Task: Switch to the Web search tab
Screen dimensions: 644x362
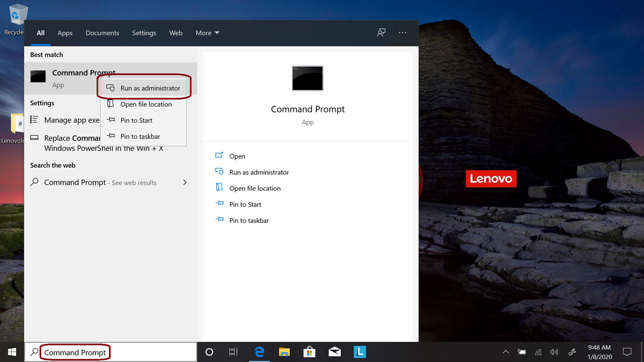Action: [x=176, y=33]
